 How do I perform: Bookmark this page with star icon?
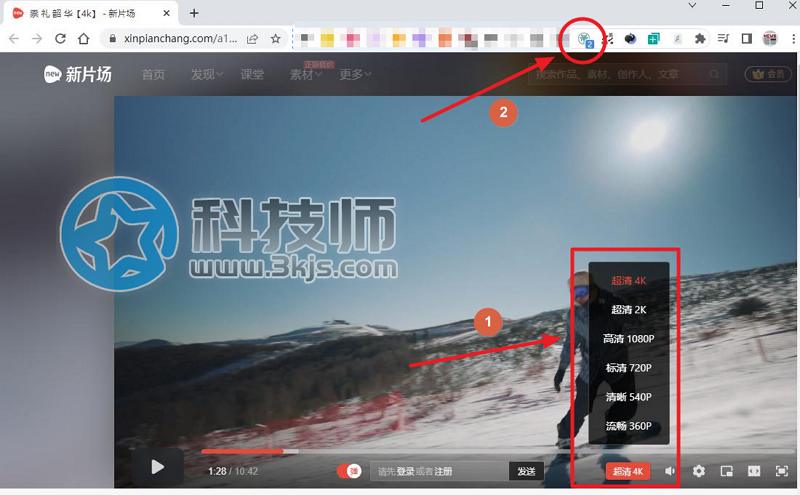(x=276, y=39)
